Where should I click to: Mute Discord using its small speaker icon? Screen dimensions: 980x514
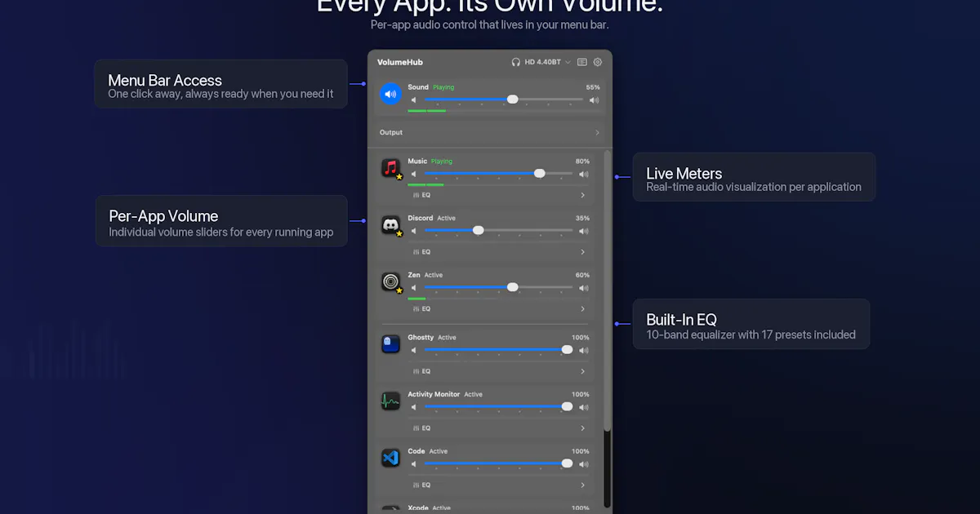tap(414, 231)
